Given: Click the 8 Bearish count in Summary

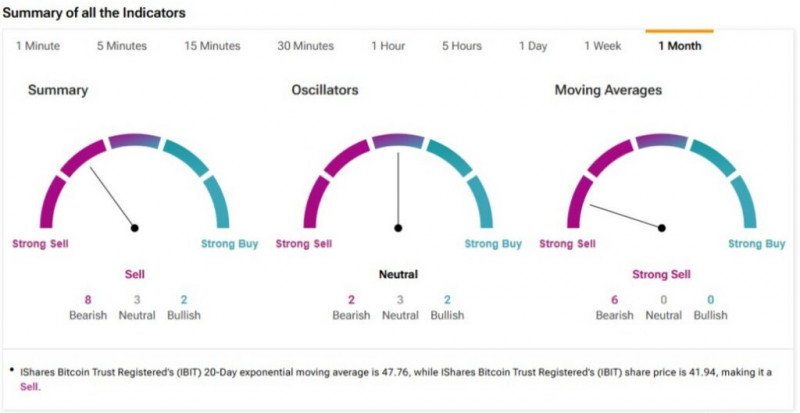Looking at the screenshot, I should (88, 299).
